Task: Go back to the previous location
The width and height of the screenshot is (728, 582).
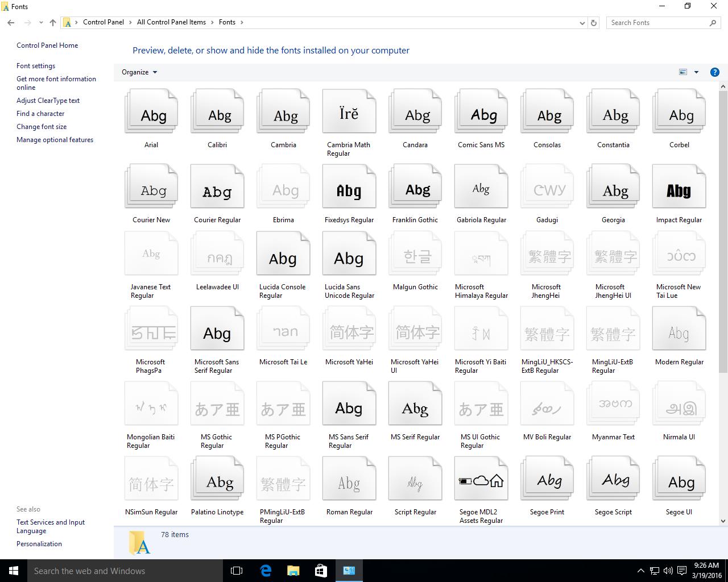Action: [x=11, y=23]
